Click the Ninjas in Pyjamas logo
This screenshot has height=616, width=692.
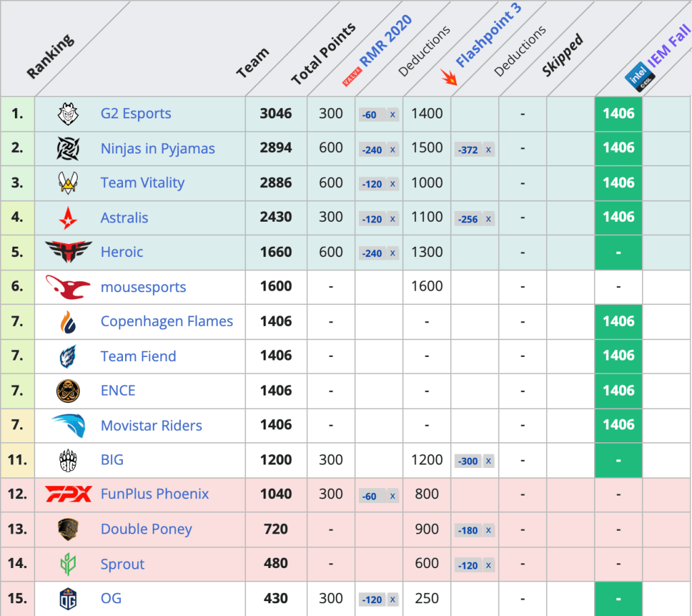(68, 148)
